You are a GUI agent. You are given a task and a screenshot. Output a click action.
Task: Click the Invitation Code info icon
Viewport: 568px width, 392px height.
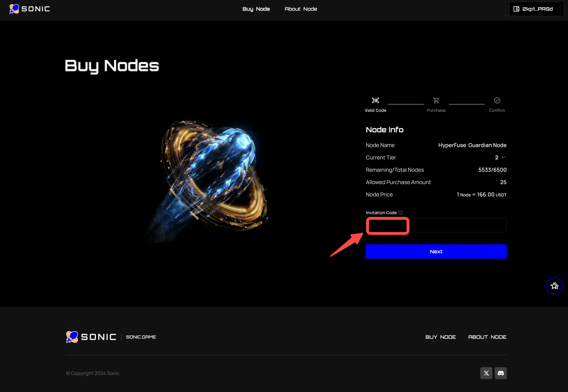point(400,213)
